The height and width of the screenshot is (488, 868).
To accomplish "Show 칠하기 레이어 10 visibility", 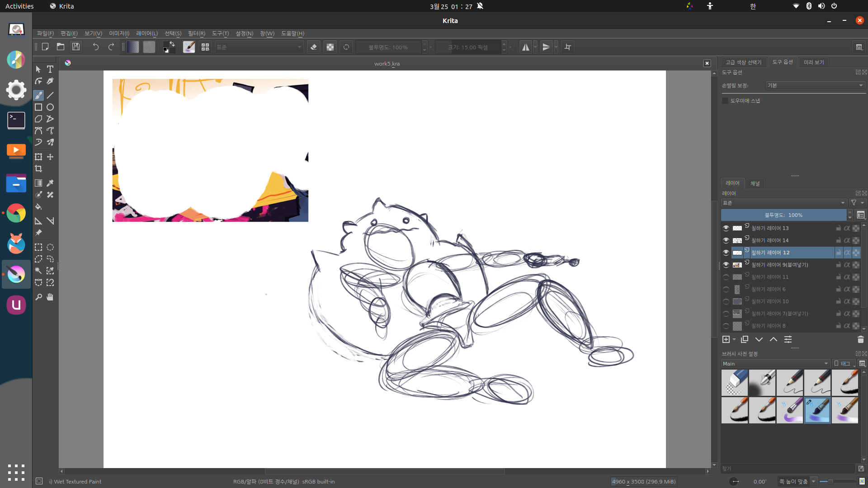I will coord(726,301).
